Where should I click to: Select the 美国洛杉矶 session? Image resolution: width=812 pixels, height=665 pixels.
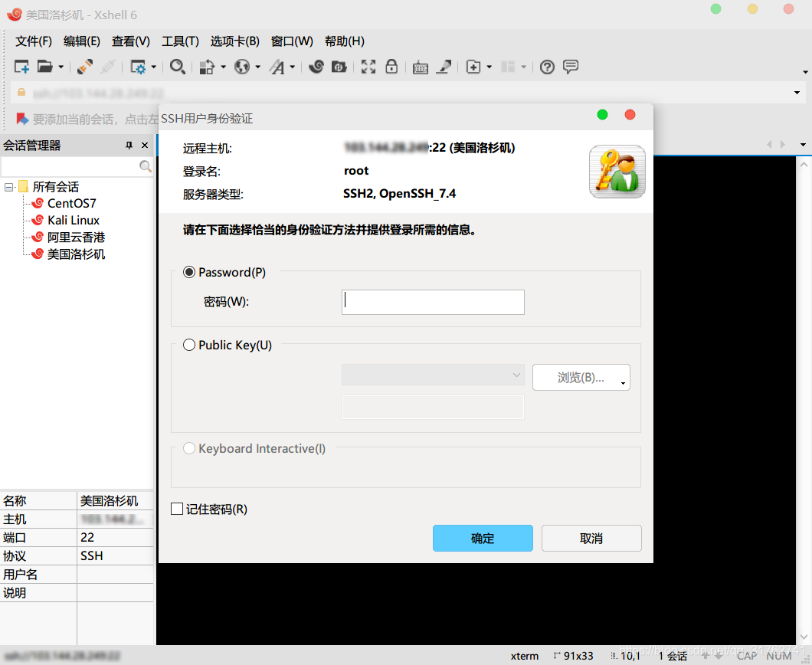click(x=76, y=254)
